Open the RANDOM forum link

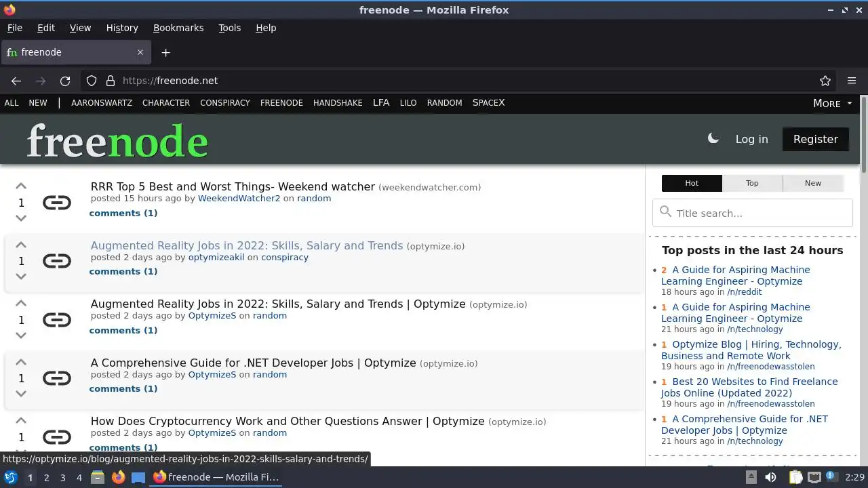pyautogui.click(x=444, y=103)
